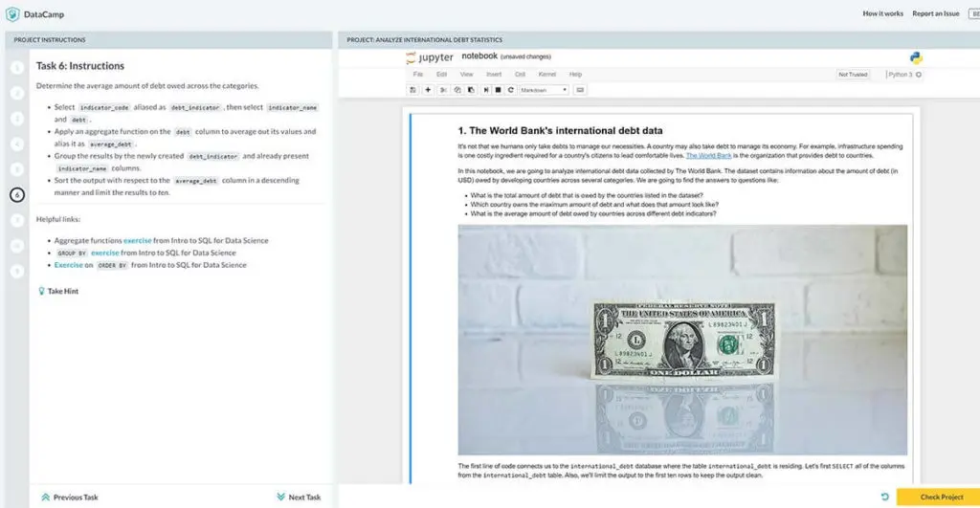The height and width of the screenshot is (508, 980).
Task: Go to task step 9 circle
Action: [17, 271]
